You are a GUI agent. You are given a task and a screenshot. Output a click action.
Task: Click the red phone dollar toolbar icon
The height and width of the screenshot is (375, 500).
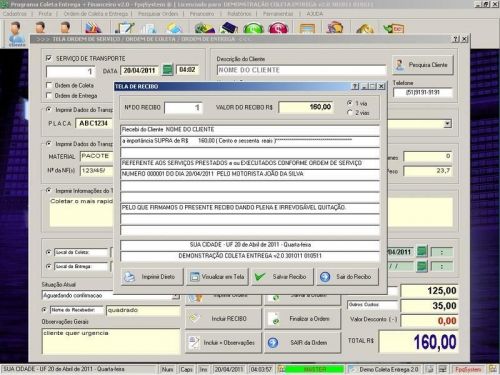point(278,28)
